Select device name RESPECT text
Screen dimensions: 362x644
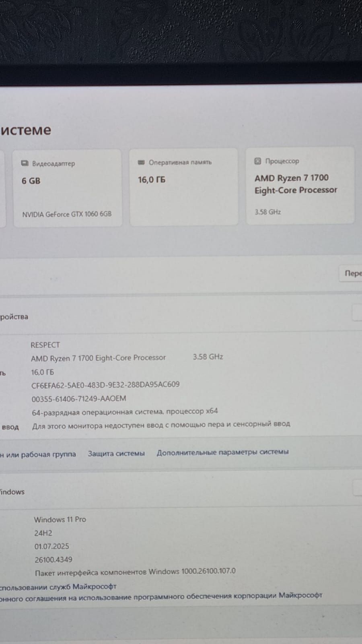(45, 345)
